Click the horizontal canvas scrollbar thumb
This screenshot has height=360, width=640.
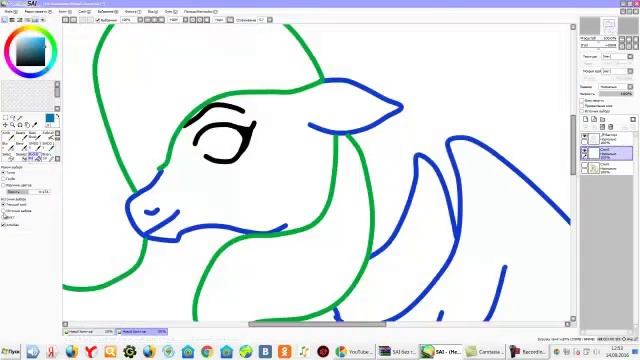coord(317,324)
